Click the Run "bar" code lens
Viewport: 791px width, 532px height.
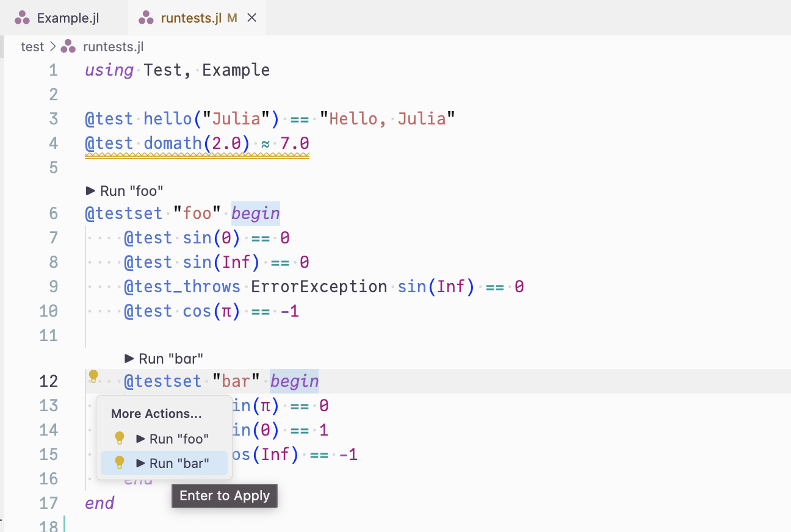163,358
